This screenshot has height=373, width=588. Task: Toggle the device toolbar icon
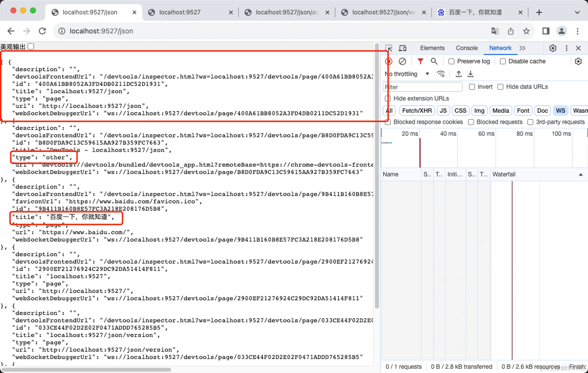coord(402,48)
